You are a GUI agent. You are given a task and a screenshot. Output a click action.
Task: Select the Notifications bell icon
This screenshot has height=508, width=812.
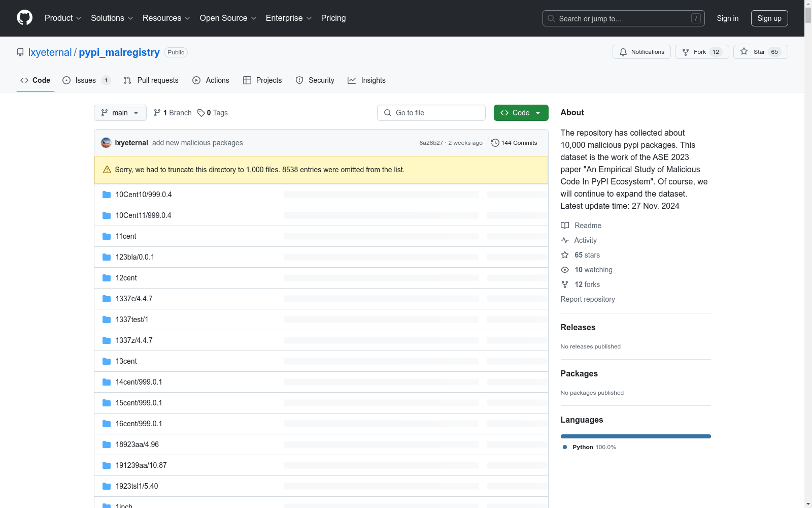pos(623,52)
